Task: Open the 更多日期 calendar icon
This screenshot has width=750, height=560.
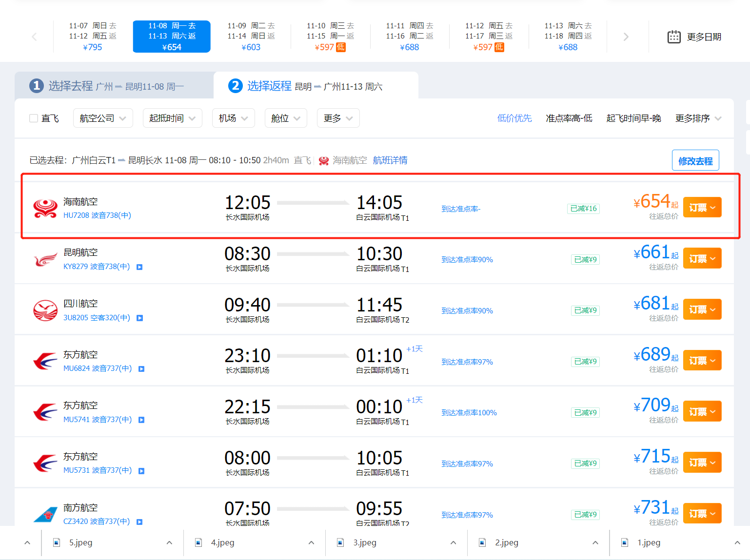Action: [x=674, y=37]
